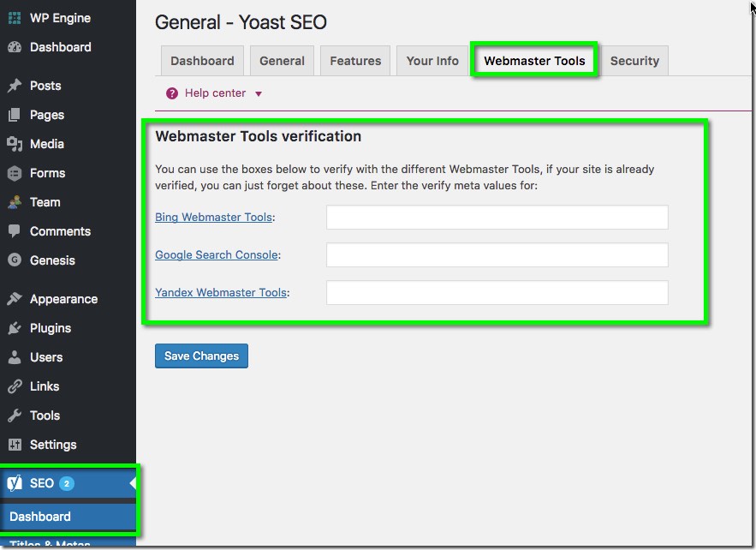
Task: Switch to the Features tab
Action: coord(354,60)
